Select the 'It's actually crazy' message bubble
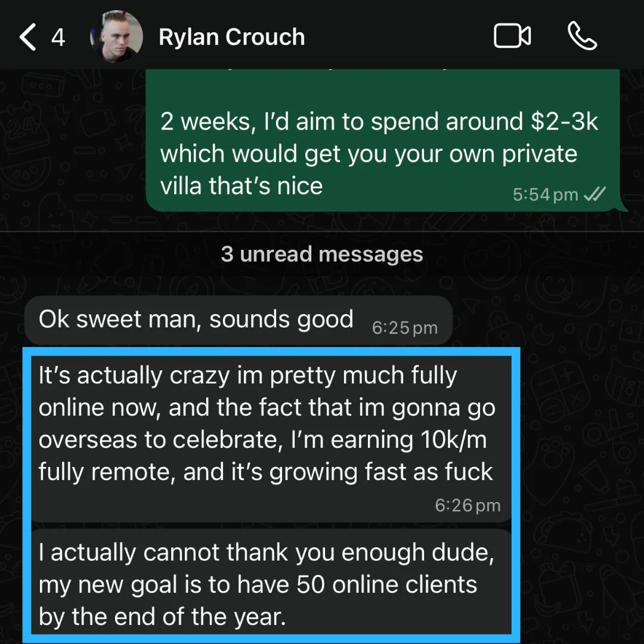Viewport: 644px width, 644px height. 271,439
